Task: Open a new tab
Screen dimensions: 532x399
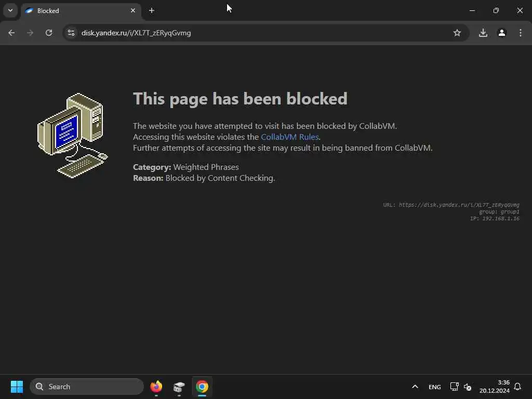Action: click(x=152, y=10)
